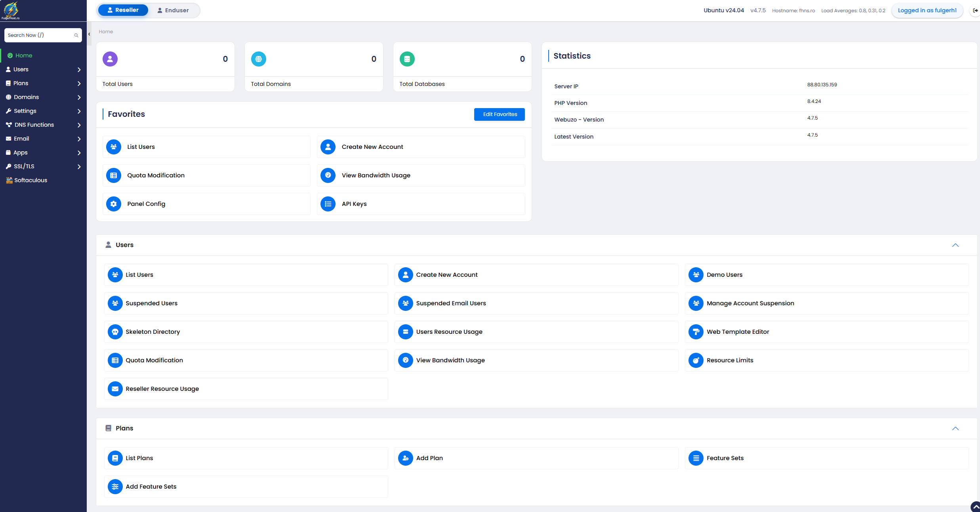Screen dimensions: 980x512
Task: Open Home in the sidebar
Action: pyautogui.click(x=43, y=55)
